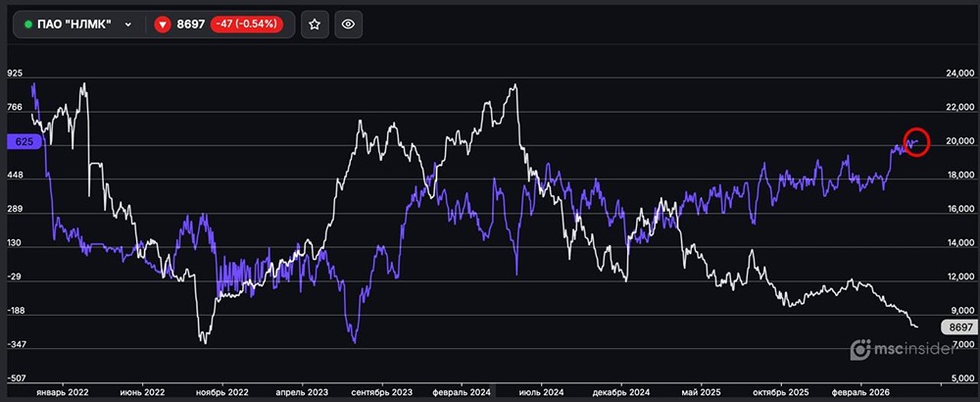Add instrument to favorites with star icon
980x402 pixels.
(x=315, y=25)
